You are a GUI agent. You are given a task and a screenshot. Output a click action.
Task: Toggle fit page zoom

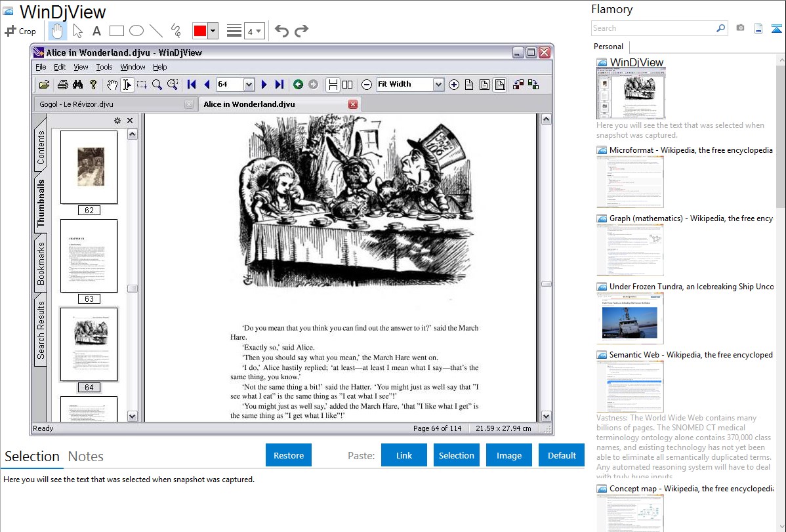click(x=484, y=84)
